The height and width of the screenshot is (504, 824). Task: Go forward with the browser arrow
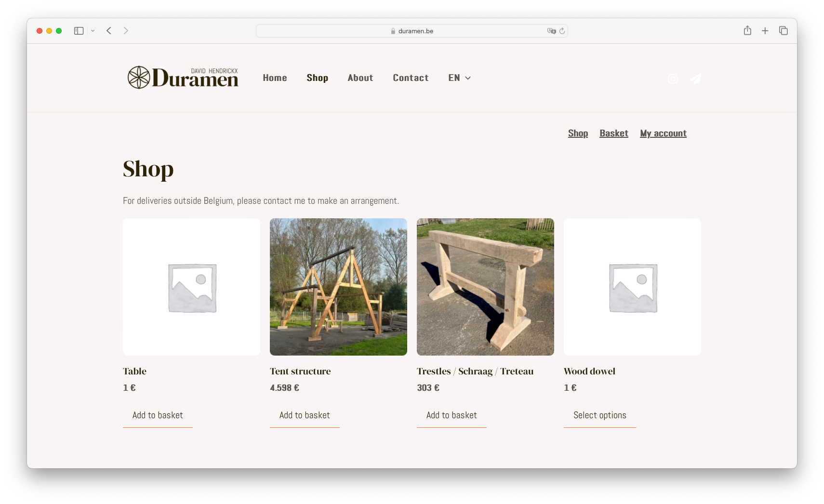[x=126, y=31]
